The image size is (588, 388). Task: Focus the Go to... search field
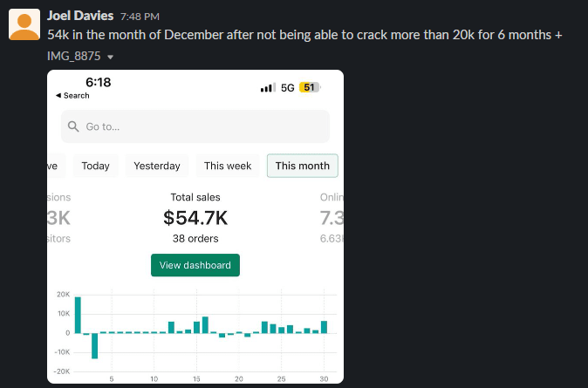point(195,126)
